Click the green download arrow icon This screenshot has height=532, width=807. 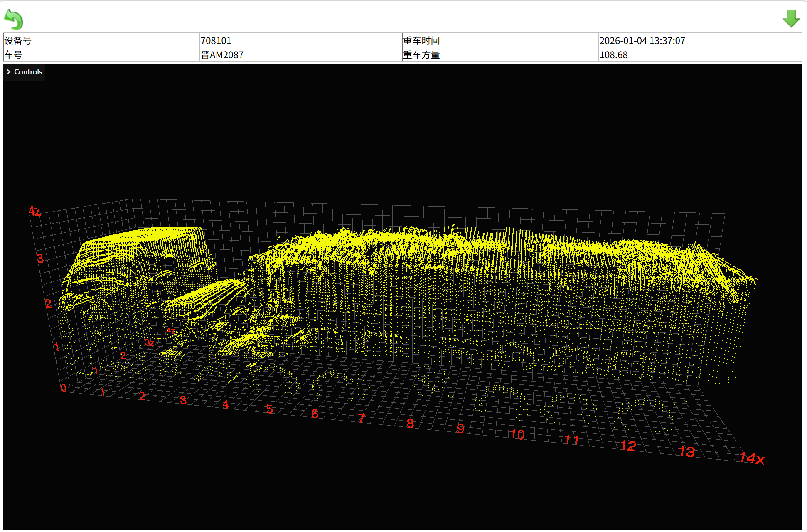(x=791, y=19)
